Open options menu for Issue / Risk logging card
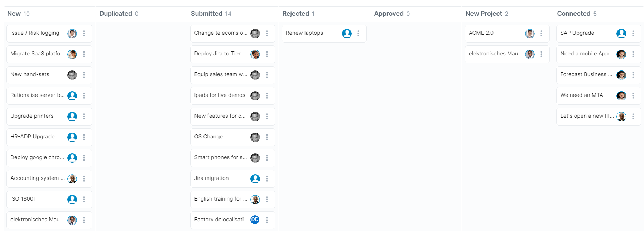 coord(84,33)
